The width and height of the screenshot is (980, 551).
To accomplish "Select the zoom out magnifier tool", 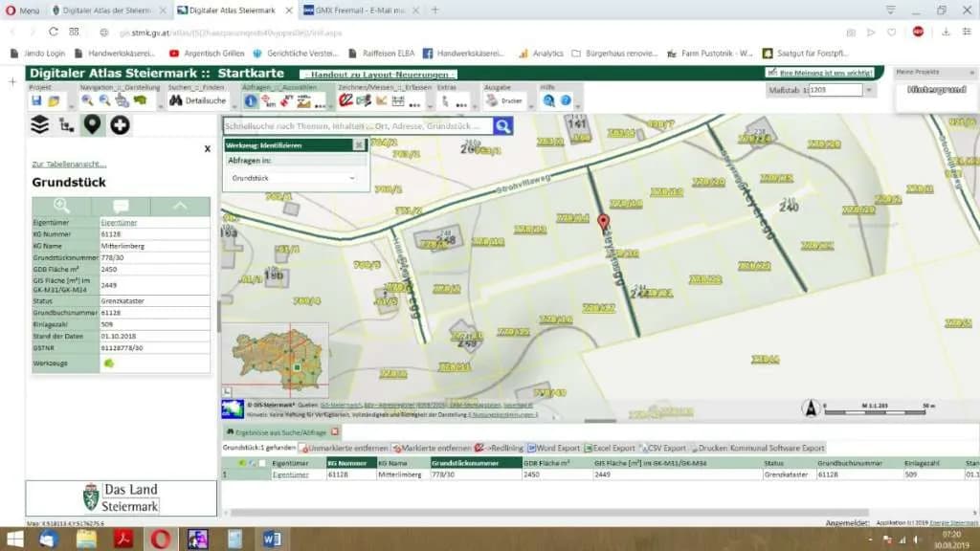I will pyautogui.click(x=104, y=100).
